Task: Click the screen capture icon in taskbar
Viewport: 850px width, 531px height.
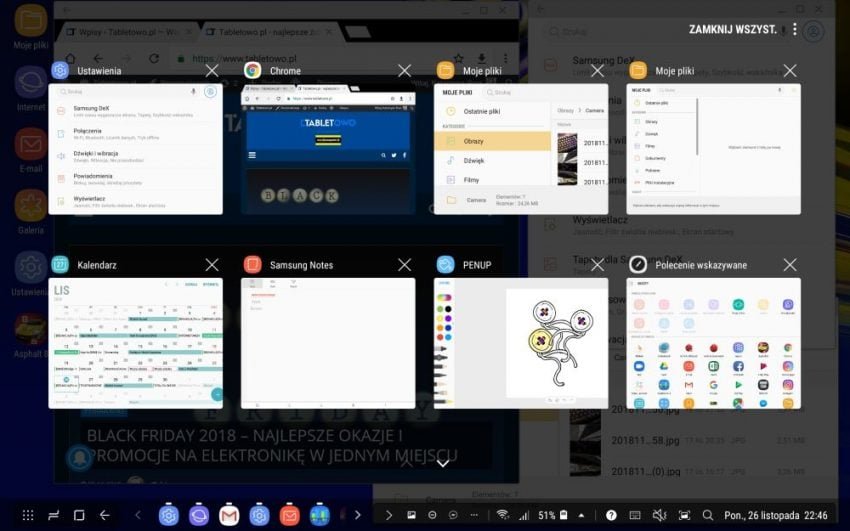Action: (684, 515)
